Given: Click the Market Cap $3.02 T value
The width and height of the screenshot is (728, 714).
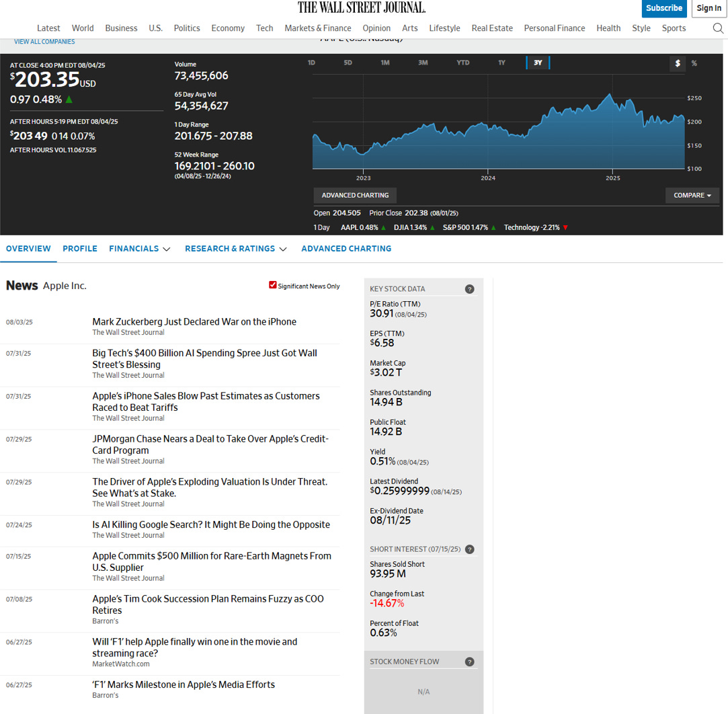Looking at the screenshot, I should click(x=386, y=372).
